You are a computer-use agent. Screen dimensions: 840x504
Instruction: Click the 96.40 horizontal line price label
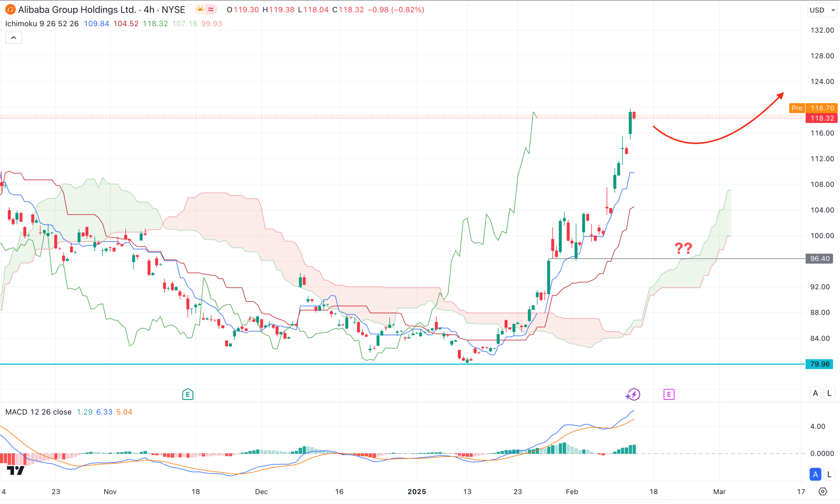pyautogui.click(x=819, y=259)
